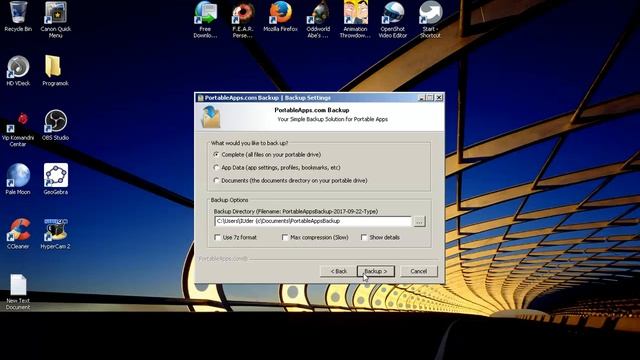Viewport: 640px width, 360px height.
Task: Select App Data backup radio option
Action: [216, 167]
